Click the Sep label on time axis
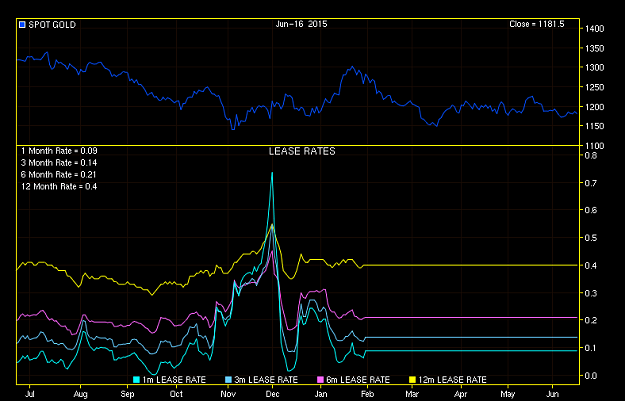625x401 pixels. click(x=128, y=394)
